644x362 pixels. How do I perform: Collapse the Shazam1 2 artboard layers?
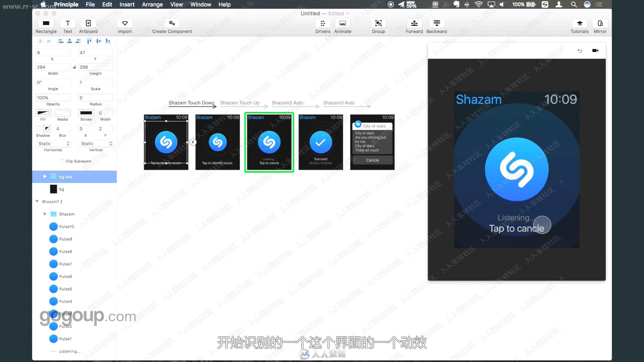click(37, 201)
